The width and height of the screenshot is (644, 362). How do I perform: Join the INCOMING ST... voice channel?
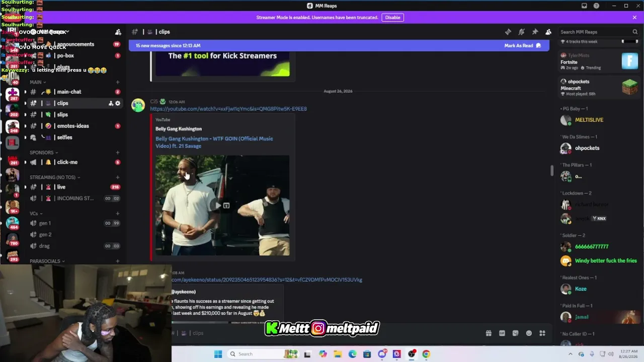coord(74,198)
